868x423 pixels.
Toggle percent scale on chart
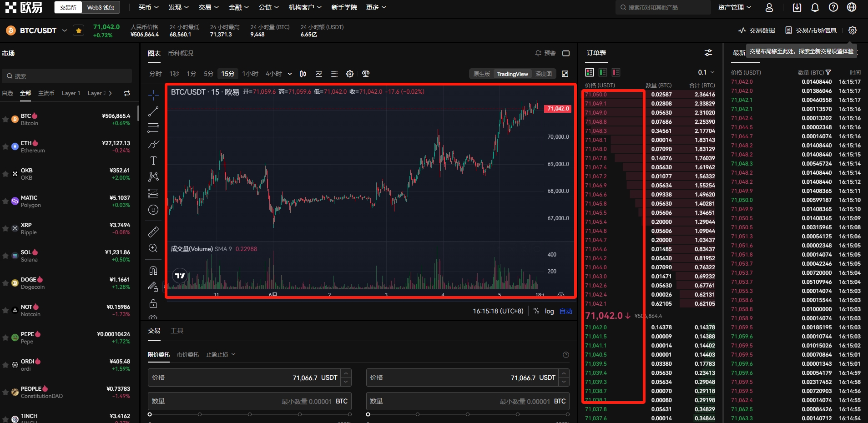click(536, 311)
